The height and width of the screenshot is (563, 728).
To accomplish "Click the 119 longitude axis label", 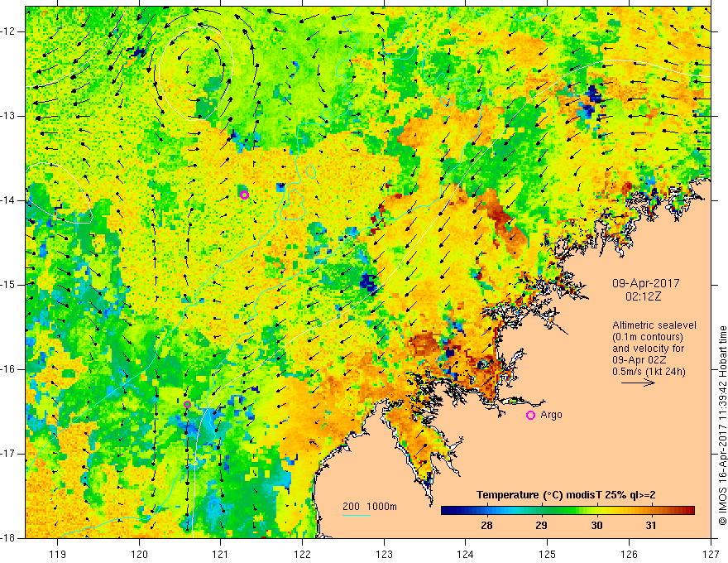I will (x=58, y=554).
